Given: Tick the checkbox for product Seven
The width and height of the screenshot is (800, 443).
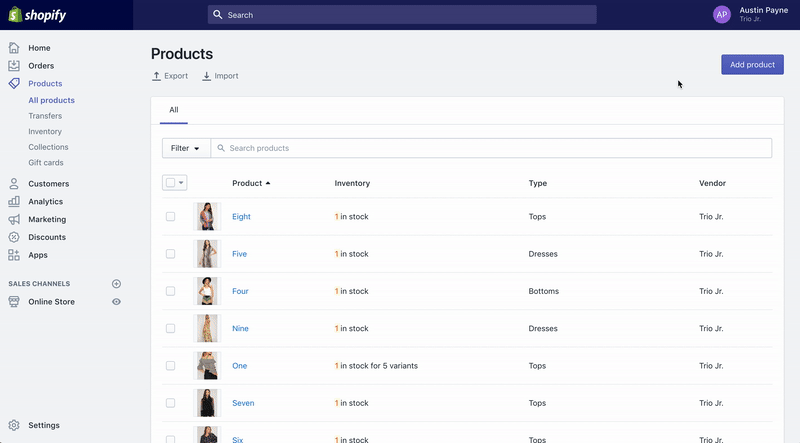Looking at the screenshot, I should click(x=170, y=403).
